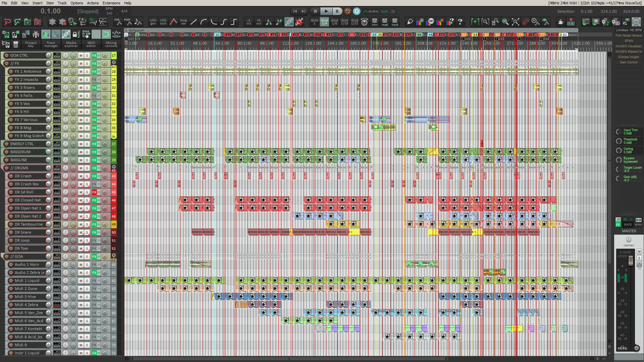
Task: Open the Actions menu
Action: [x=93, y=3]
